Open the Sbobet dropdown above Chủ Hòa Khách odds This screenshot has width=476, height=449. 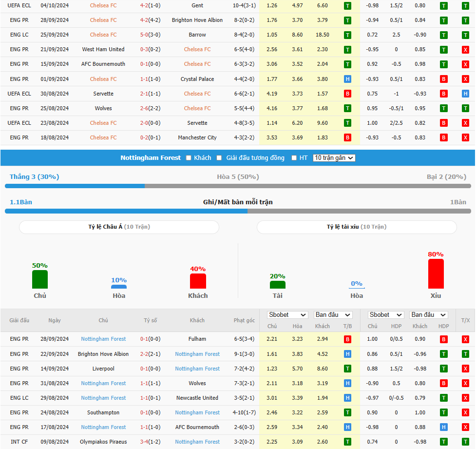[287, 315]
